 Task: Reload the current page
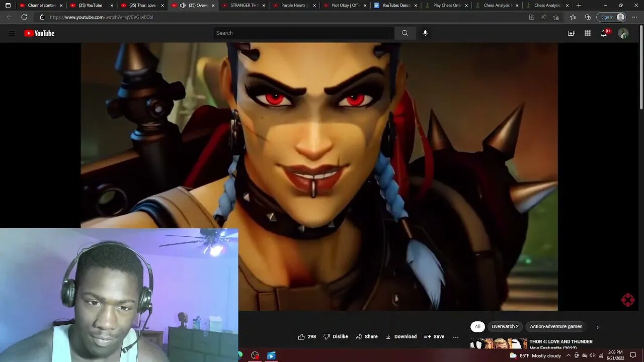(x=24, y=17)
